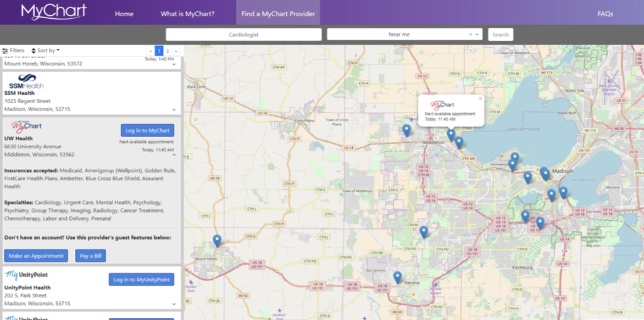
Task: Select the pin southeast of CTH M near Verona Road
Action: [423, 232]
